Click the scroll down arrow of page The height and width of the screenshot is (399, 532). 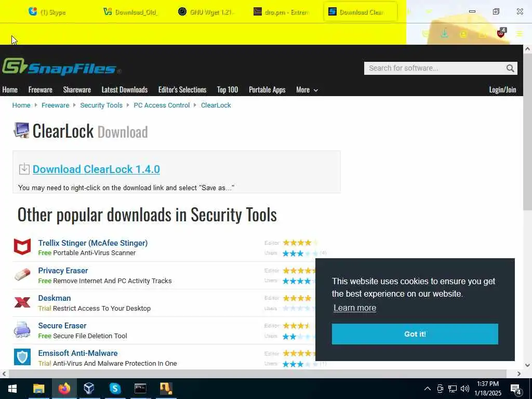pos(527,365)
